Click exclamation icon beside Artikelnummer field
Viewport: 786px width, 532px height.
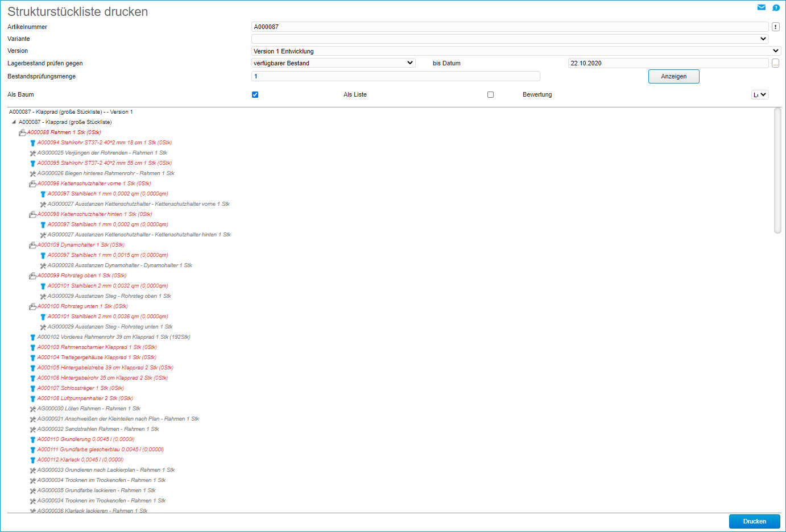pos(775,27)
